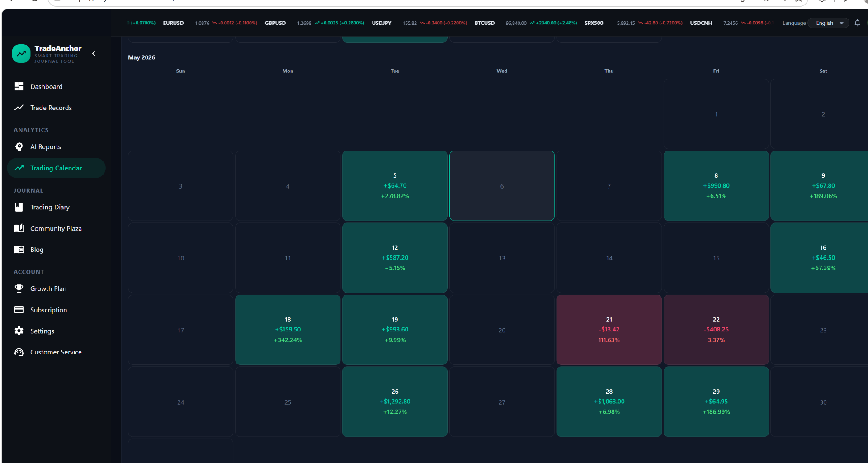Click the Trade Records chart icon

[x=19, y=108]
